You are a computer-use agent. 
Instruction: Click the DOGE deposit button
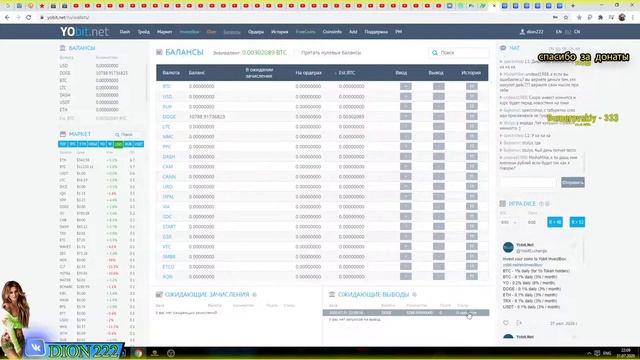click(x=406, y=116)
